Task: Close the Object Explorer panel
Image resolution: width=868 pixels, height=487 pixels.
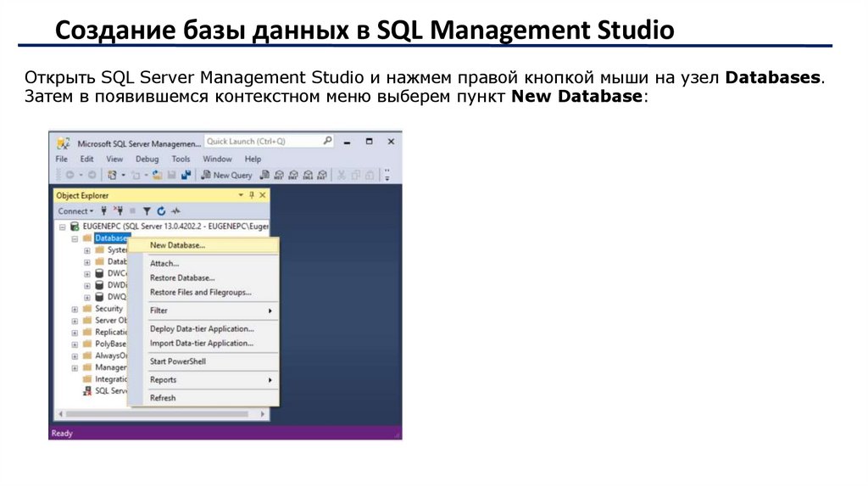Action: tap(263, 195)
